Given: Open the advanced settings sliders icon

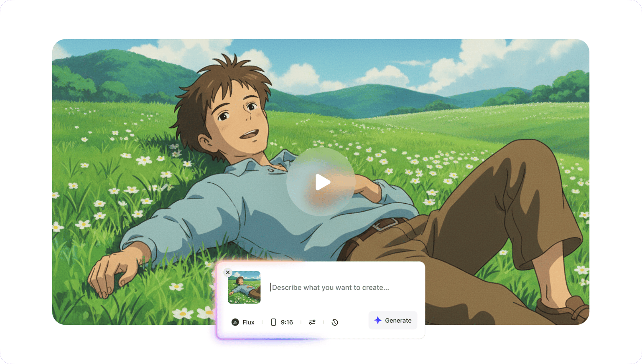Looking at the screenshot, I should click(312, 322).
